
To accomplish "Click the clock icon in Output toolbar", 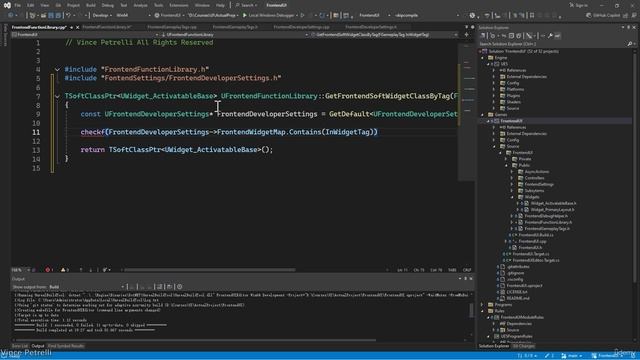I will pyautogui.click(x=180, y=287).
